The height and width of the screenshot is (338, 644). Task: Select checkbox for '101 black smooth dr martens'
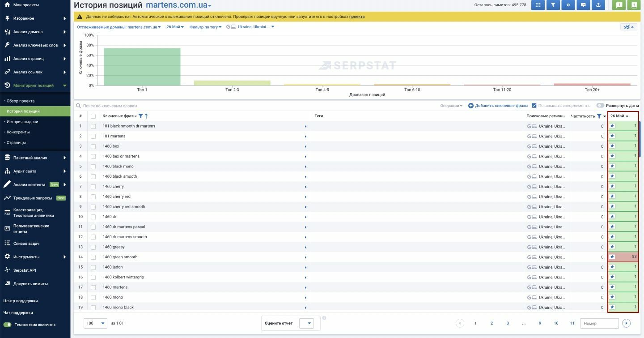pos(93,126)
